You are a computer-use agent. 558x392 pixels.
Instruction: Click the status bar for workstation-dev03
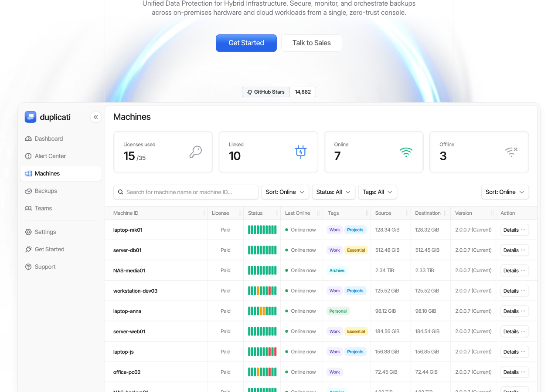(x=262, y=291)
